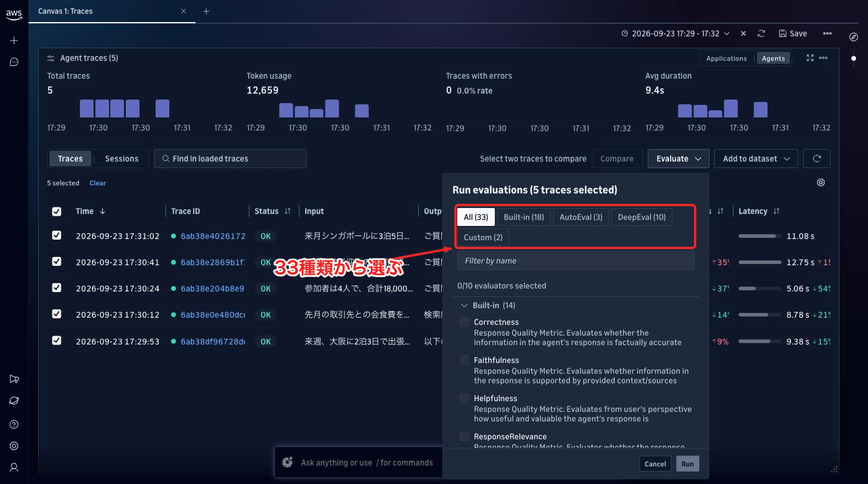Click the ResponseRelevance evaluator name

(x=510, y=436)
